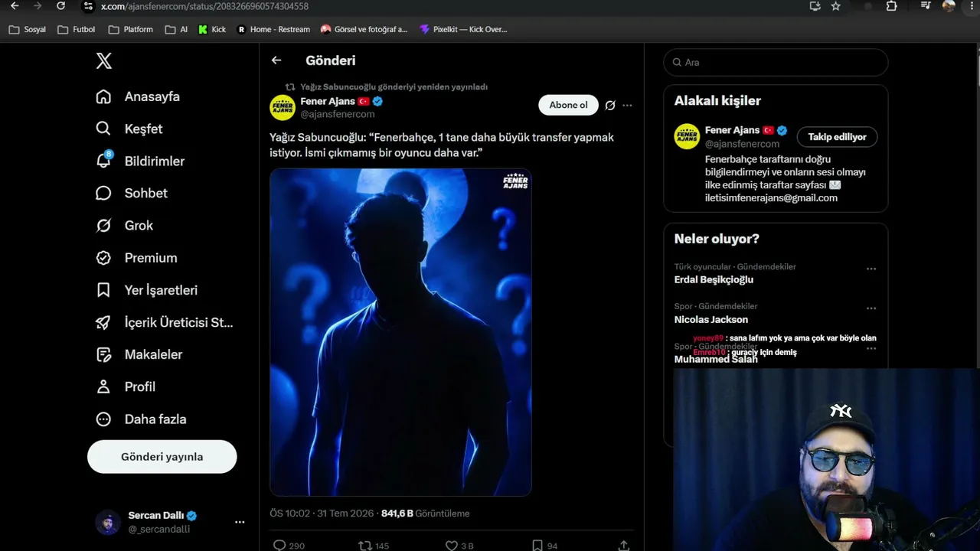Open Profil in the sidebar
Screen dimensions: 980x551
pyautogui.click(x=126, y=386)
